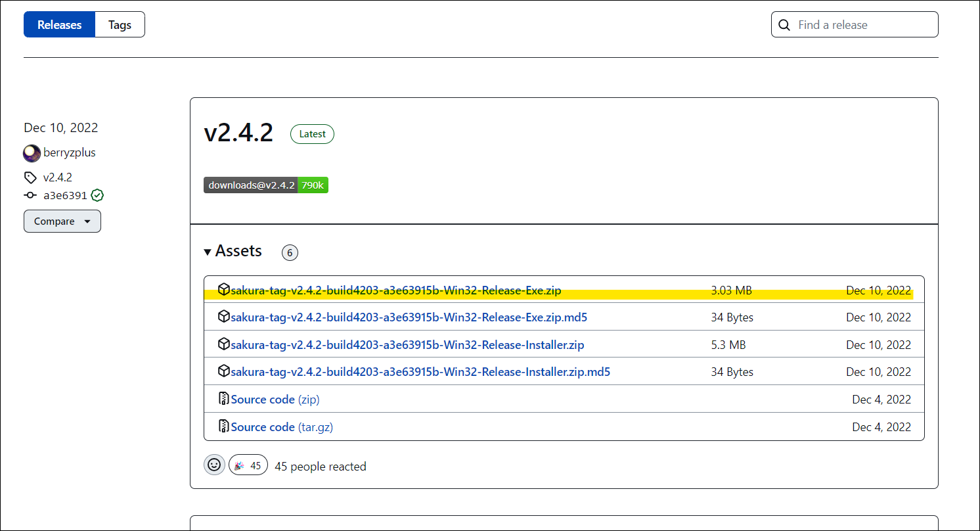Click Dec 4, 2022 date in tar.gz row
The height and width of the screenshot is (531, 980).
[x=882, y=427]
